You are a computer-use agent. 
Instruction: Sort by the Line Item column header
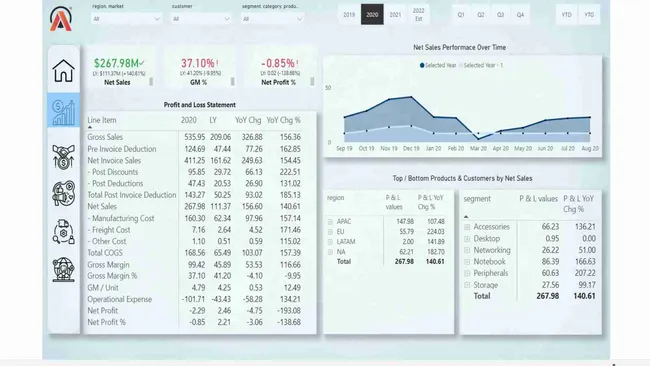(102, 120)
